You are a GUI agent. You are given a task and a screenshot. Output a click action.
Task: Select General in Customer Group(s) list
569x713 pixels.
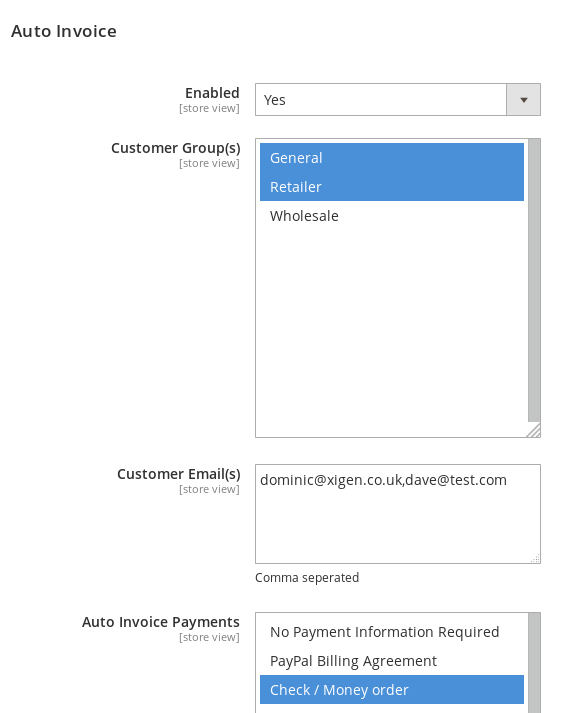pos(392,158)
